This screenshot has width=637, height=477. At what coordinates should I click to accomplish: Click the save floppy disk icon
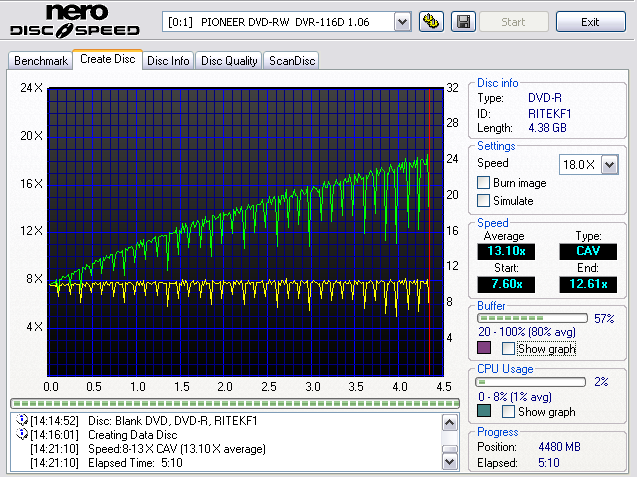pos(463,21)
